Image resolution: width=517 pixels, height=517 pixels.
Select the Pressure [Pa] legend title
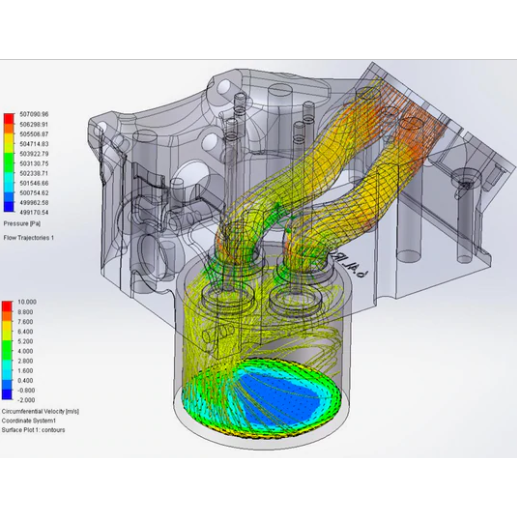tap(22, 223)
